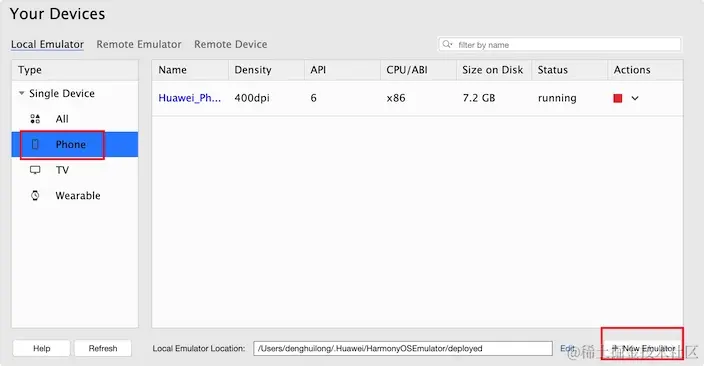Select the All device type icon
The height and width of the screenshot is (366, 704).
[35, 119]
